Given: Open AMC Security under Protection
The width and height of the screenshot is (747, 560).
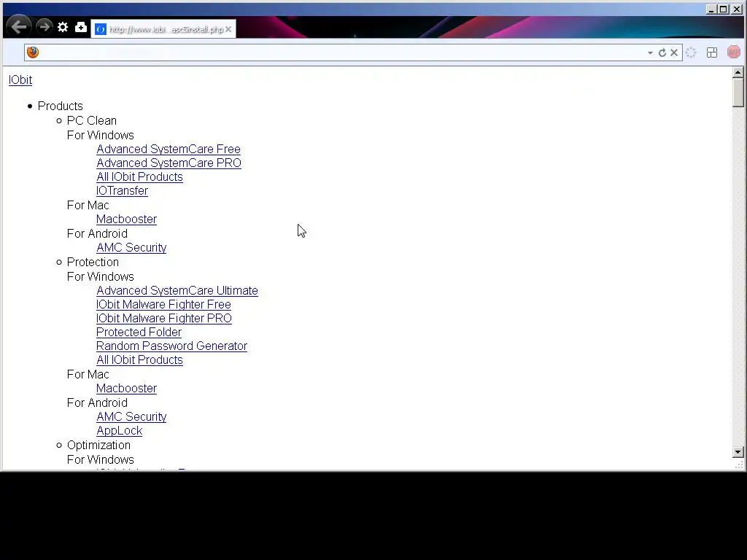Looking at the screenshot, I should (x=131, y=416).
